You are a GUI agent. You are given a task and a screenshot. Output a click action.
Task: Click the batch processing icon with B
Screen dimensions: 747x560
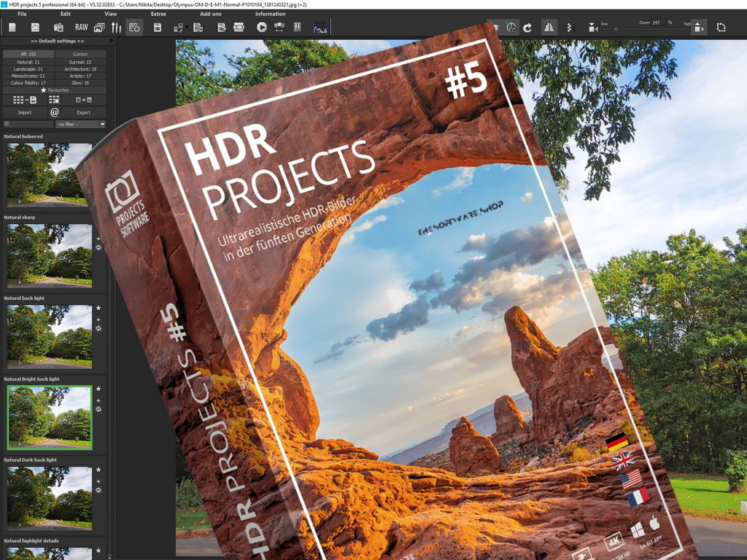point(222,28)
